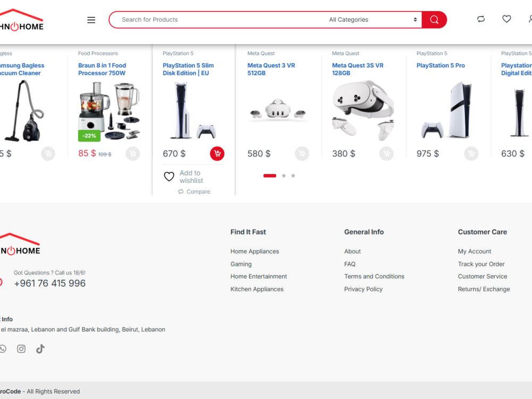Select the first carousel page indicator
The height and width of the screenshot is (399, 532).
pyautogui.click(x=270, y=176)
